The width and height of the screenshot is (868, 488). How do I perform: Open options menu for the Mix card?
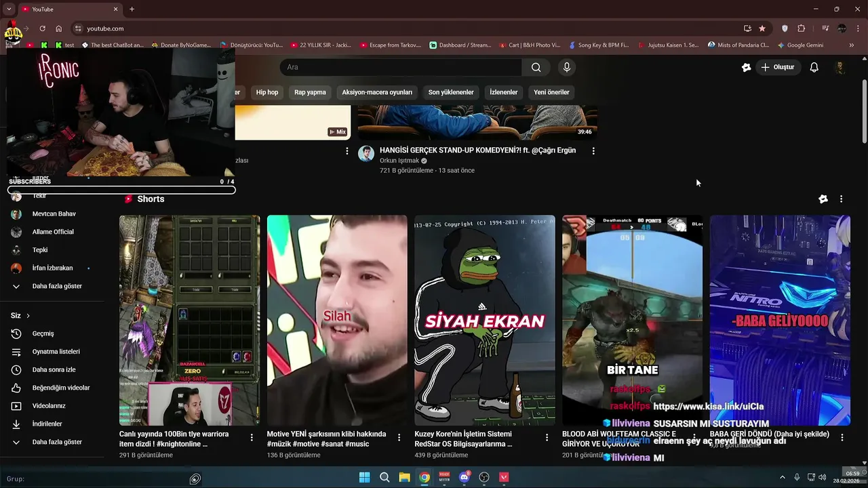tap(347, 151)
